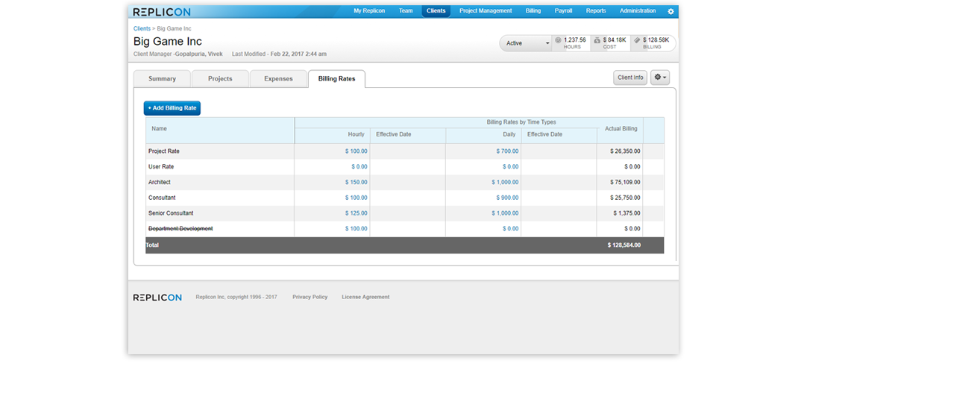The height and width of the screenshot is (393, 980).
Task: Select the Architect row name
Action: pyautogui.click(x=160, y=183)
